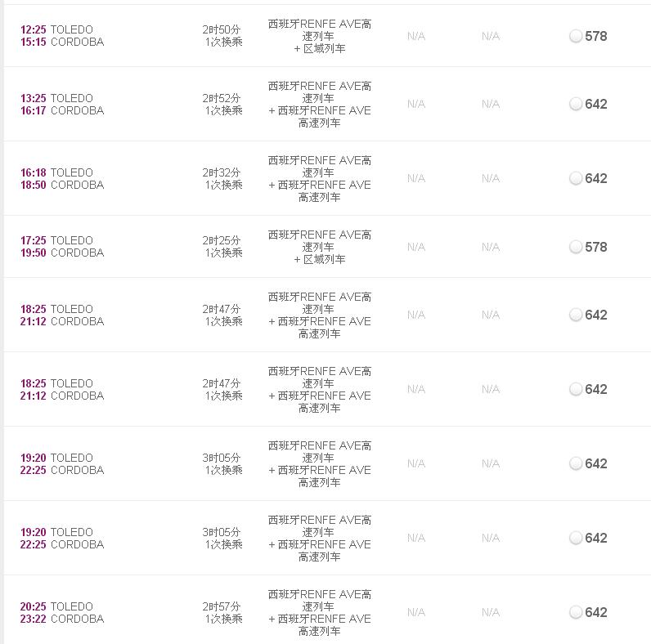Choose the 13:25 departure radio button
This screenshot has height=644, width=651.
[x=576, y=104]
